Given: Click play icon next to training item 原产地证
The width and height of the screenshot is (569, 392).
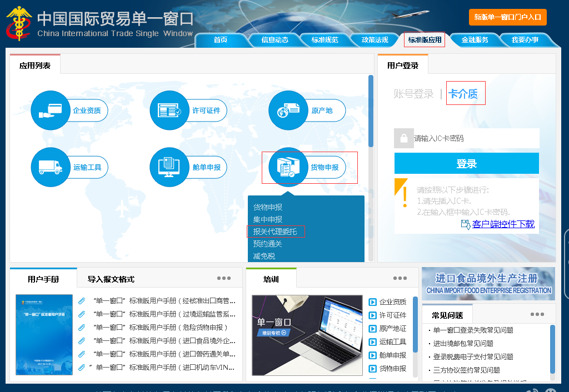Looking at the screenshot, I should tap(373, 329).
